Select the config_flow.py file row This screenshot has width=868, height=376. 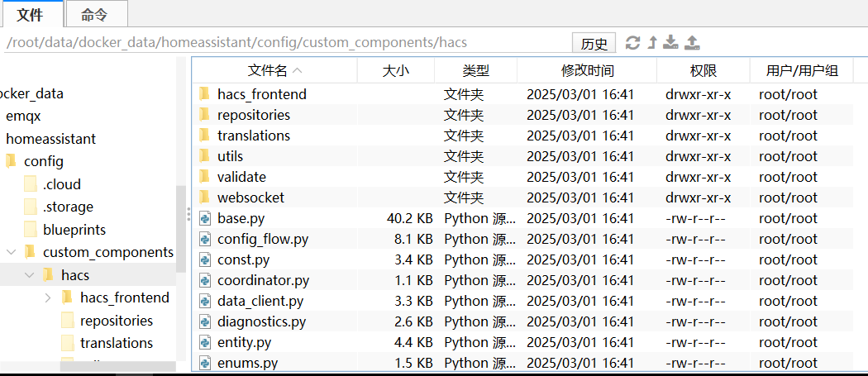click(263, 239)
